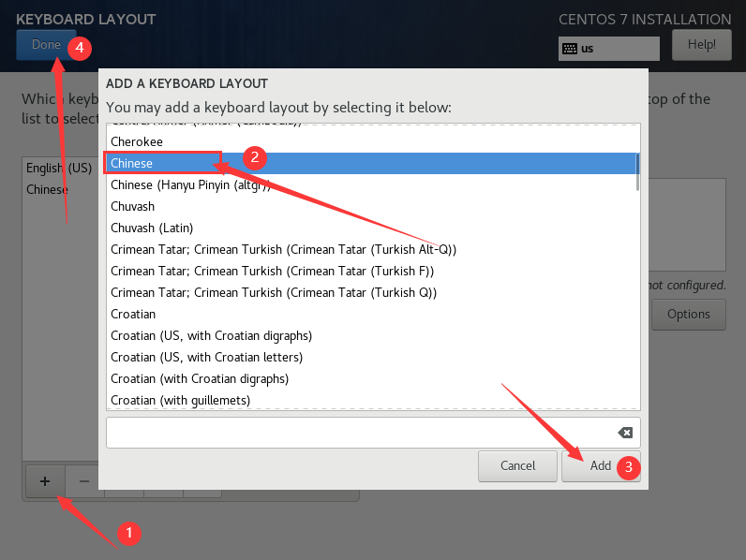Click the layout list scrollbar
The height and width of the screenshot is (560, 746).
pyautogui.click(x=637, y=172)
